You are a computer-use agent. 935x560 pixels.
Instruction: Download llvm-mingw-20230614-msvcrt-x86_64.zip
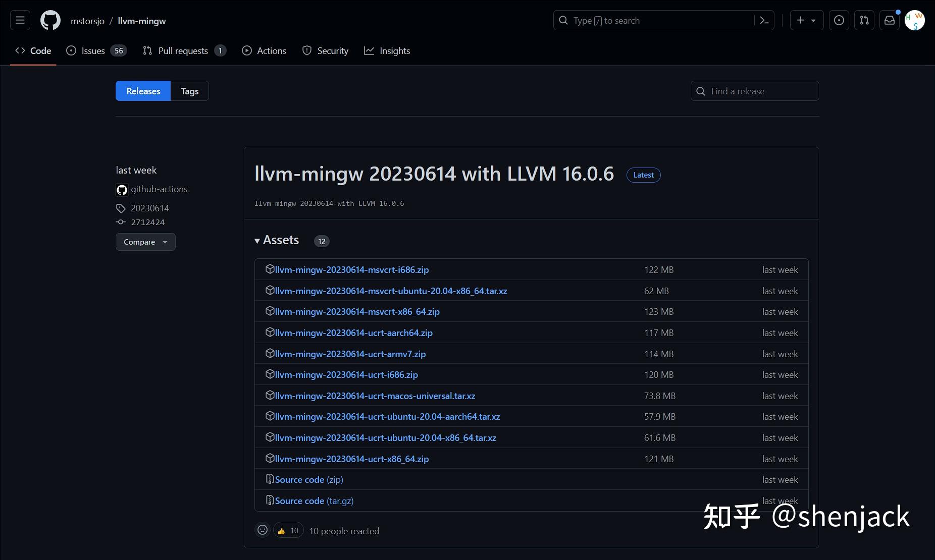[357, 311]
